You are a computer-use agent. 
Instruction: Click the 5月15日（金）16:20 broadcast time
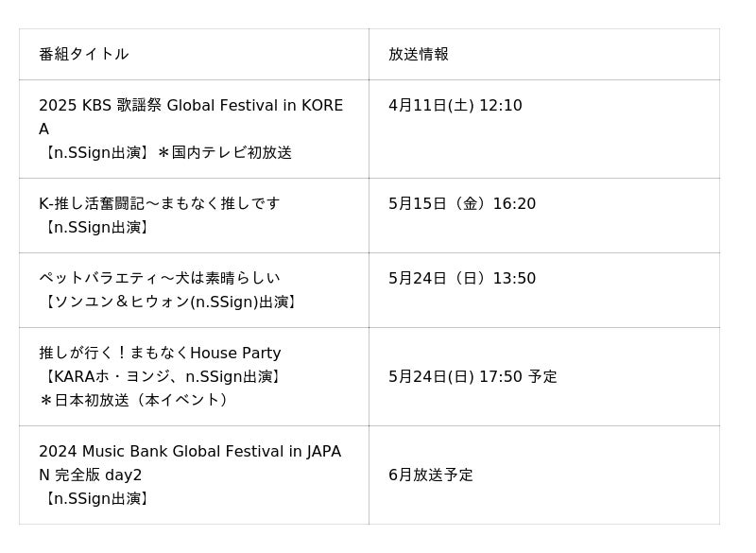pos(461,203)
